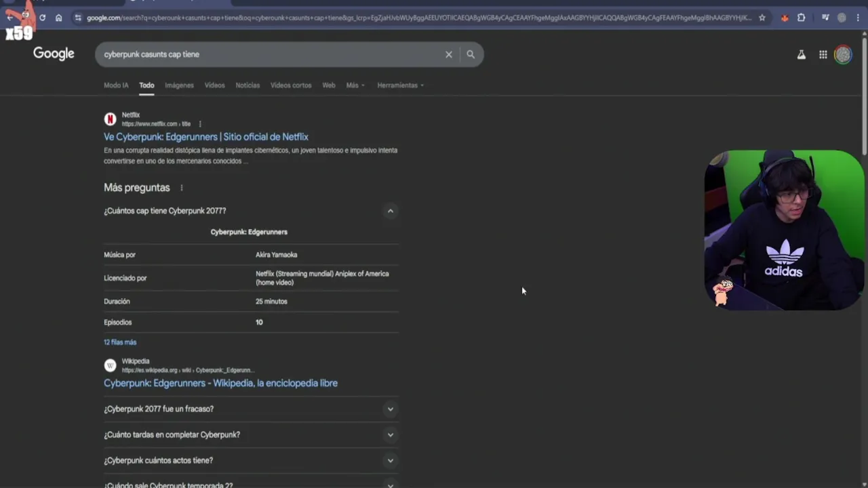The width and height of the screenshot is (868, 488).
Task: Go to browser home page icon
Action: 59,18
